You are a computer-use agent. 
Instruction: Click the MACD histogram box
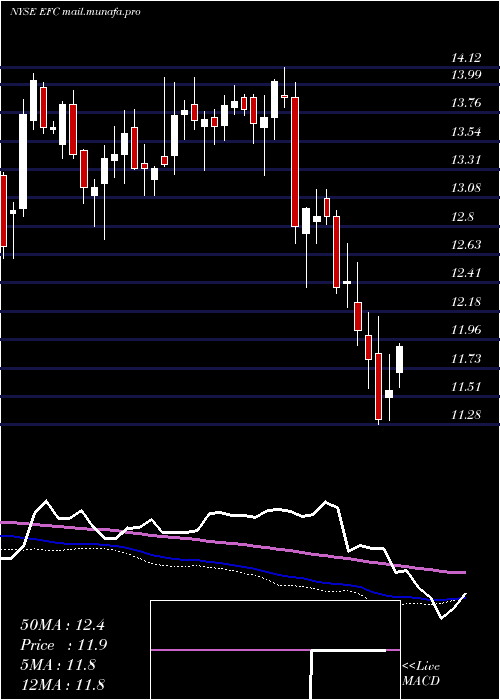(275, 650)
